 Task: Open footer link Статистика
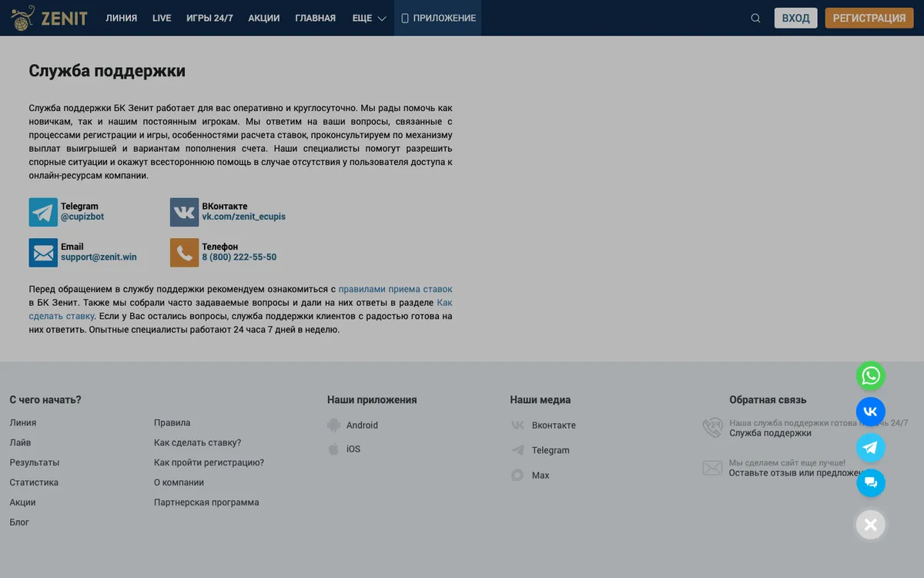click(x=34, y=482)
